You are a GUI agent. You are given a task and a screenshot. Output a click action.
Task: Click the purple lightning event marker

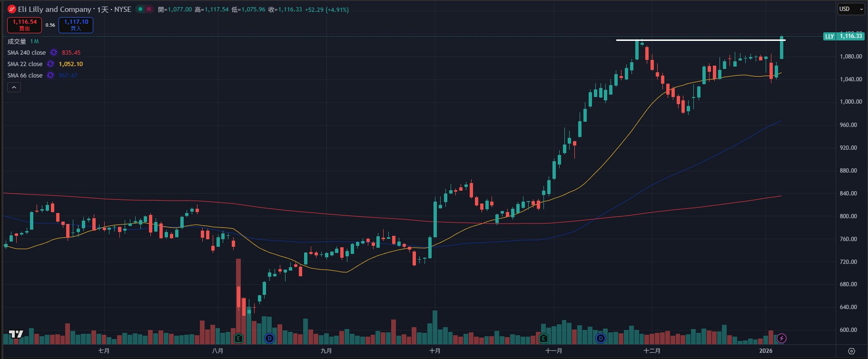coord(781,339)
